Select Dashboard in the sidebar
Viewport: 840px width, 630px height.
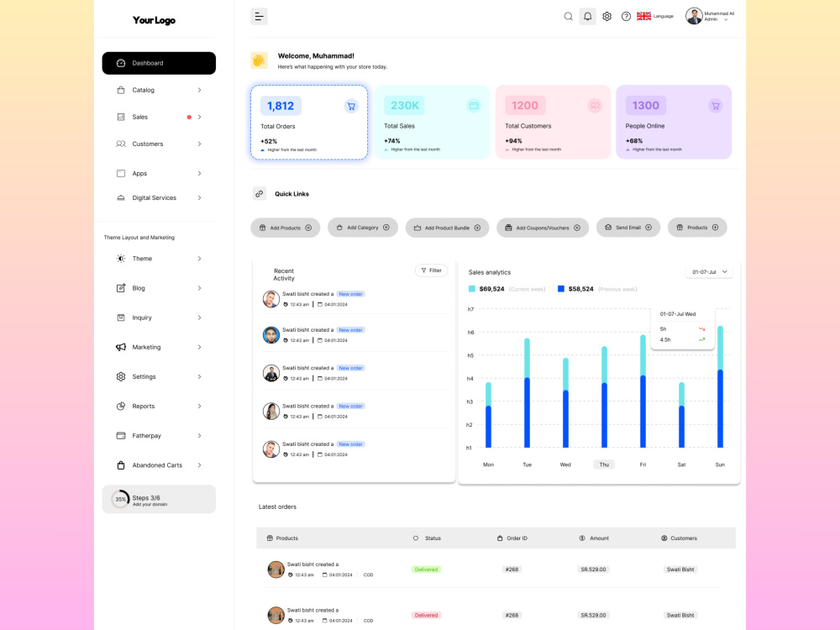click(159, 63)
